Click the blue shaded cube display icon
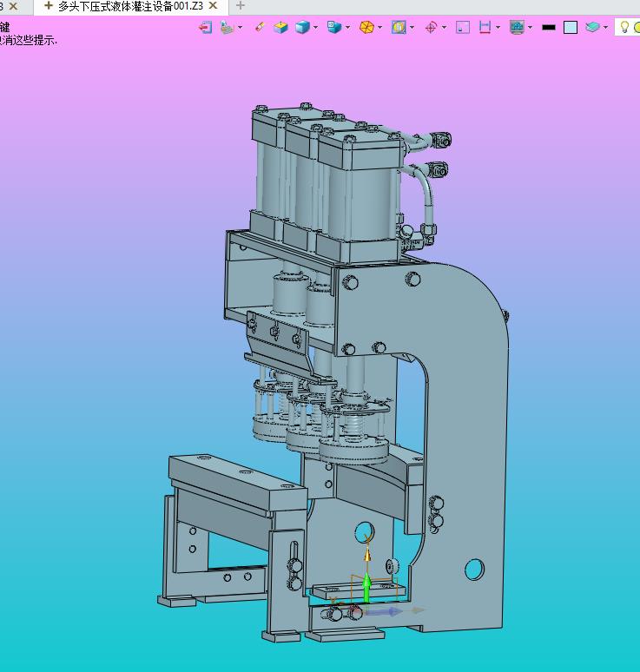The image size is (640, 672). pyautogui.click(x=302, y=28)
